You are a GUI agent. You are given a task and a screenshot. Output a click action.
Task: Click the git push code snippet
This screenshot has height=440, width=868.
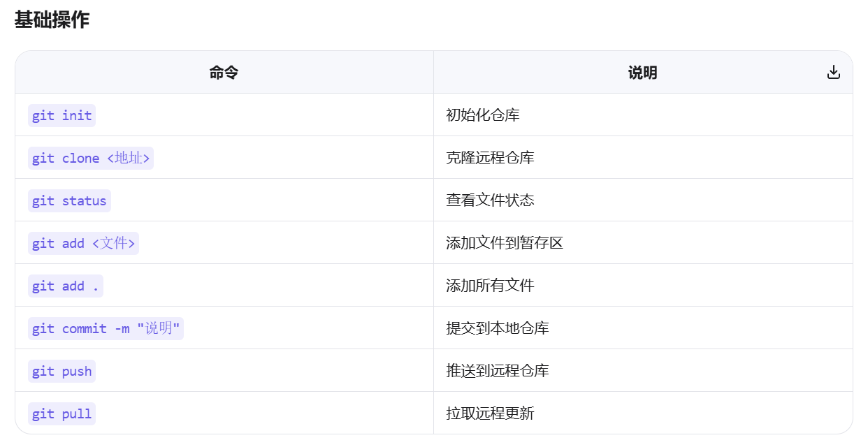point(62,371)
